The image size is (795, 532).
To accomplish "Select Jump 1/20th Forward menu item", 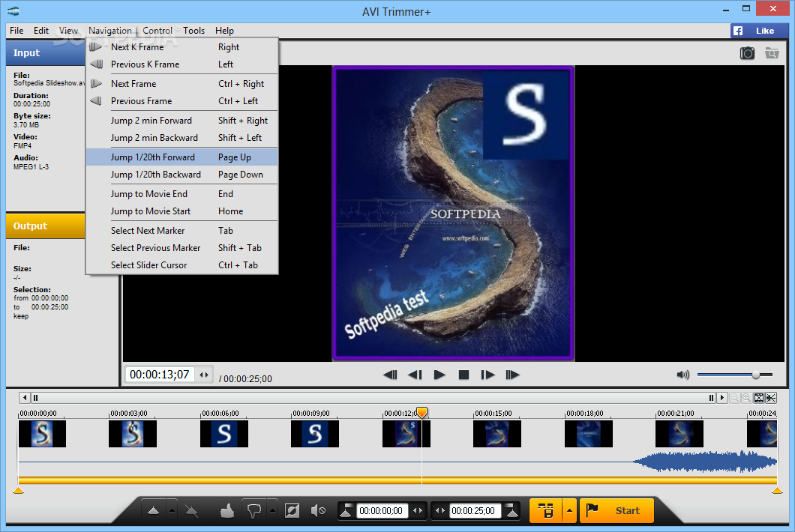I will click(x=182, y=157).
